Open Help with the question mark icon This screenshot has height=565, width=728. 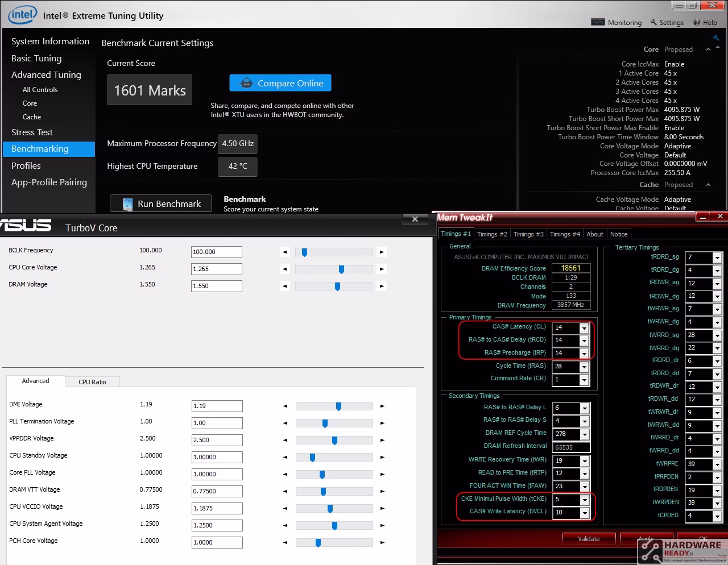pos(697,23)
